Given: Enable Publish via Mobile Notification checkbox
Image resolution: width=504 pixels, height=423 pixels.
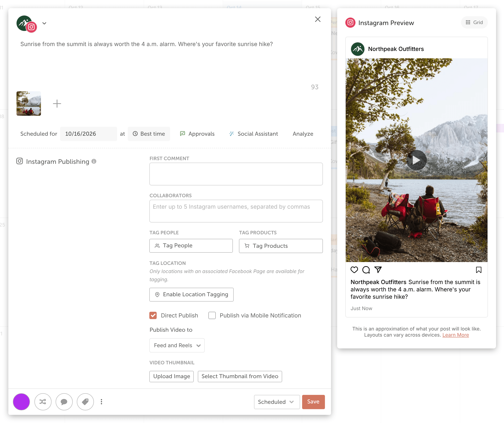Looking at the screenshot, I should (x=212, y=315).
